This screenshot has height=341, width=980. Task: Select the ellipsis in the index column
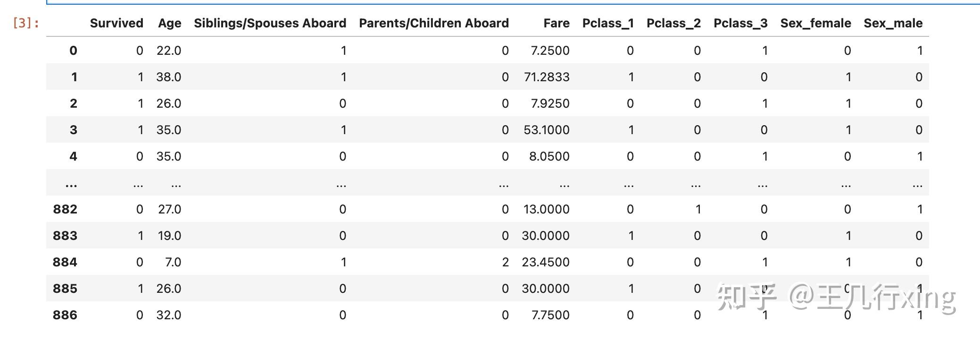[71, 184]
